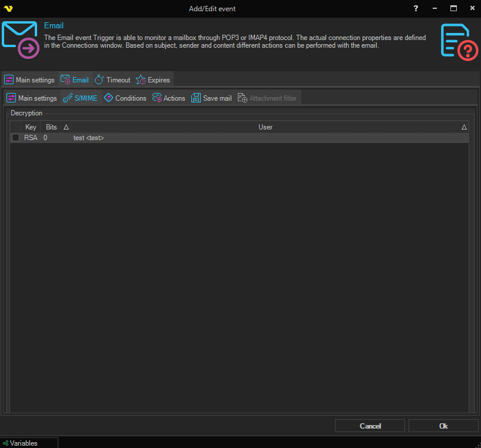
Task: Click the VisualCron logo in title bar
Action: (8, 9)
